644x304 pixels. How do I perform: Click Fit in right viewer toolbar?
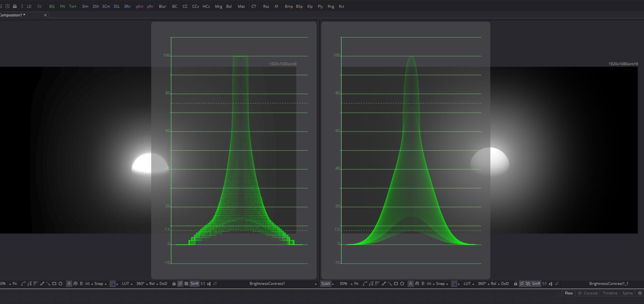(x=356, y=284)
